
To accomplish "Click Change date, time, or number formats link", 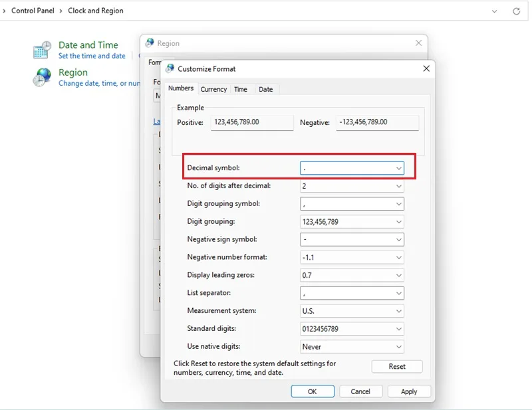I will (x=99, y=84).
